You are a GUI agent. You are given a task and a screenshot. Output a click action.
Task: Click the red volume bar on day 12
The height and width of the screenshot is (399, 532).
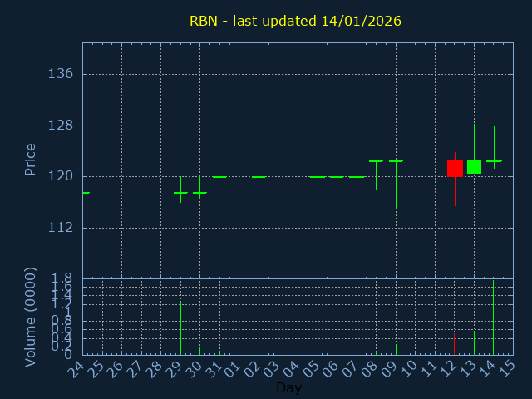coord(454,344)
